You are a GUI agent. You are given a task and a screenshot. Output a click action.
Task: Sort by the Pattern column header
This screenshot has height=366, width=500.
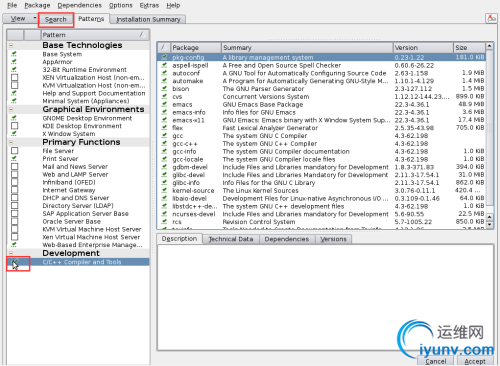[95, 35]
